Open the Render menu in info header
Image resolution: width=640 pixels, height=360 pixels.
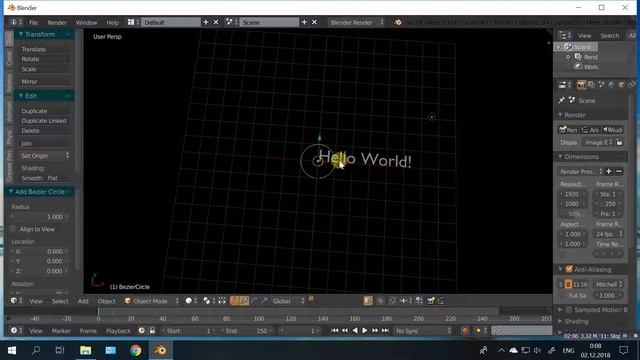(57, 22)
